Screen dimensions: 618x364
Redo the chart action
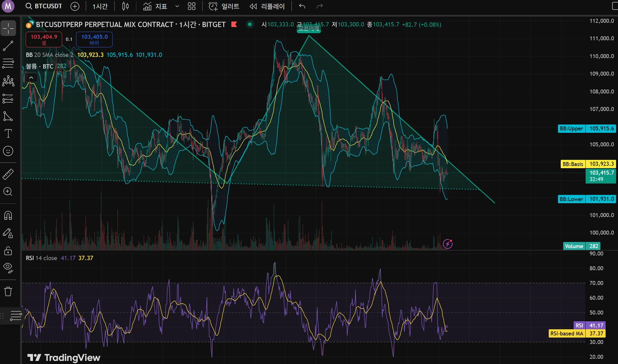pos(320,6)
